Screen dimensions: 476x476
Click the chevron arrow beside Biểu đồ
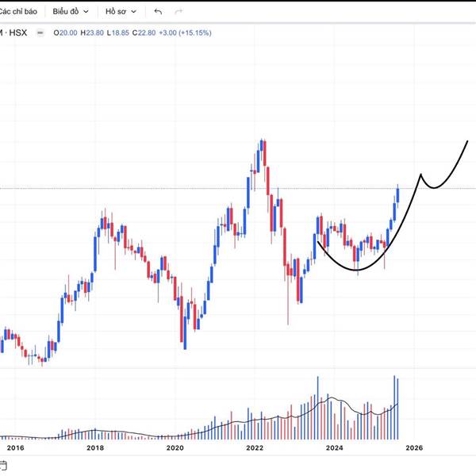point(86,12)
